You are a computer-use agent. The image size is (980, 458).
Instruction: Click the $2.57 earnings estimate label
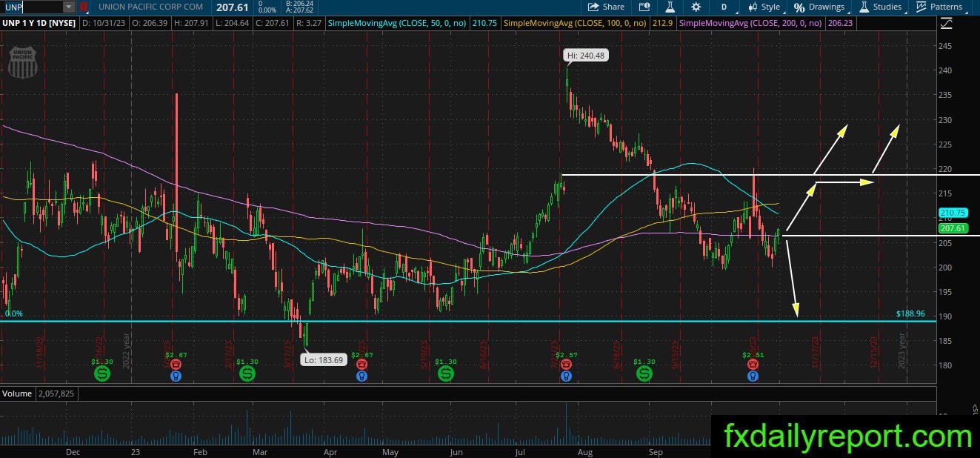coord(567,355)
